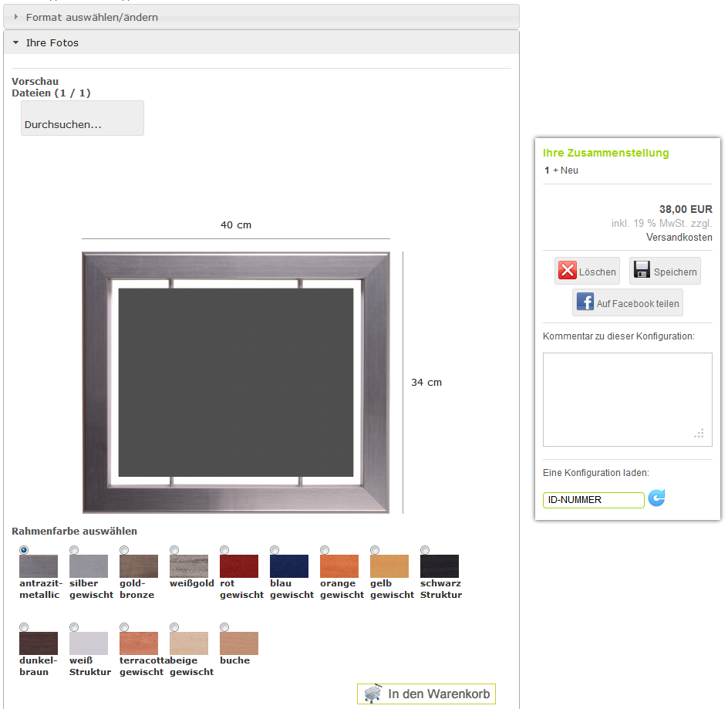Click the comment box resize handle

coord(699,434)
